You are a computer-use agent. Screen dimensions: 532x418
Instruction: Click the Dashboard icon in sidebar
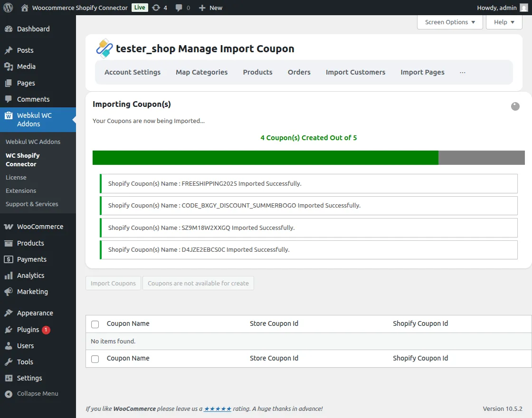pyautogui.click(x=9, y=29)
